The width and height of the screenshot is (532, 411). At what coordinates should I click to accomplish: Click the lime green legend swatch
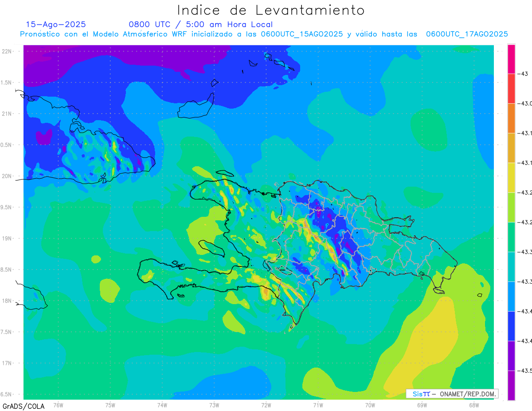(x=511, y=207)
